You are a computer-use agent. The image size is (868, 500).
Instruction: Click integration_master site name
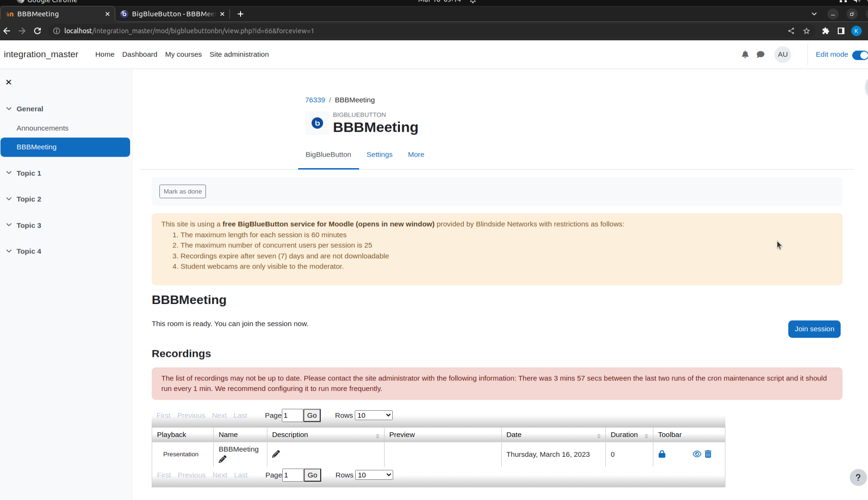(41, 54)
